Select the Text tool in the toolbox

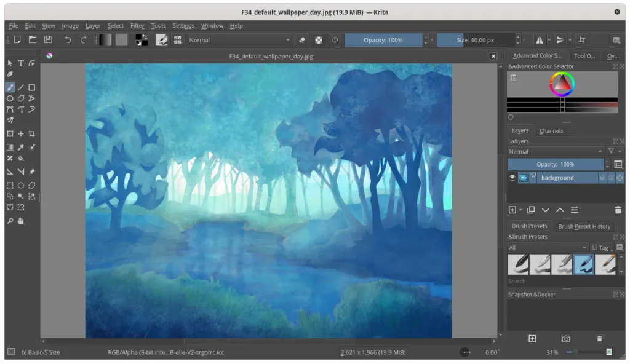point(21,63)
